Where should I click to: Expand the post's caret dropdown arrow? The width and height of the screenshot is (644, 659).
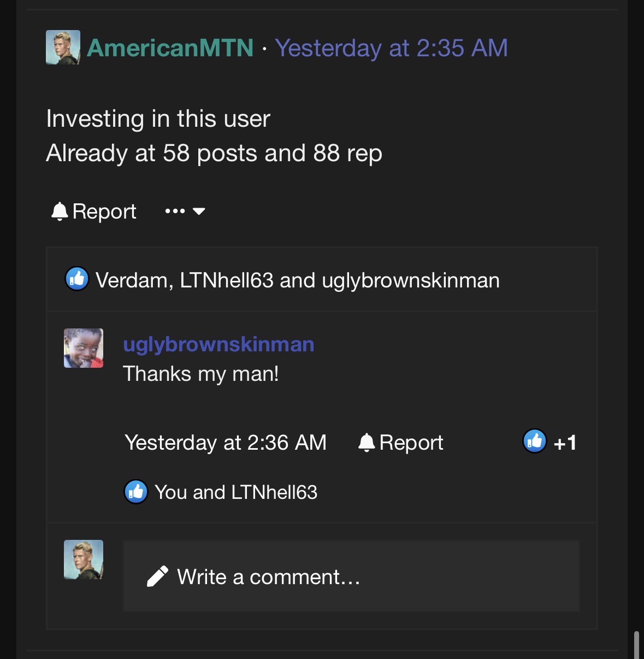click(x=199, y=211)
